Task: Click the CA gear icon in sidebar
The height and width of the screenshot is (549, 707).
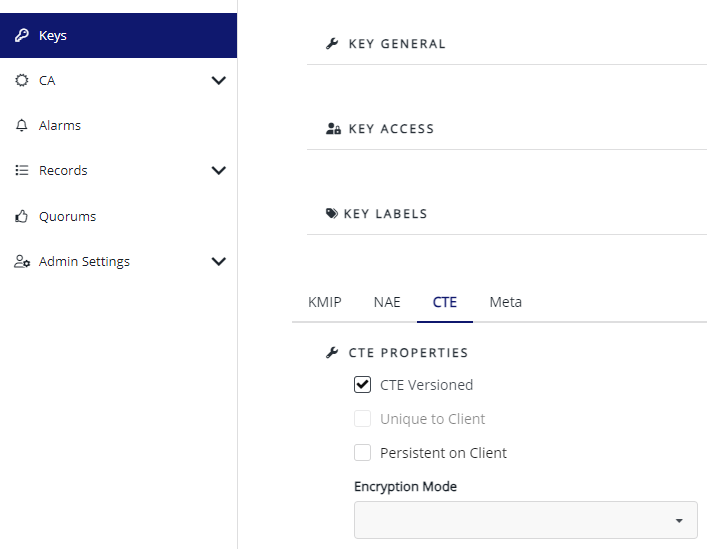Action: [x=22, y=80]
